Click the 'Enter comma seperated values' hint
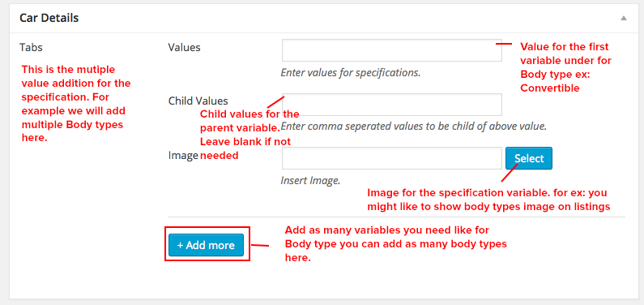Image resolution: width=644 pixels, height=305 pixels. 414,127
